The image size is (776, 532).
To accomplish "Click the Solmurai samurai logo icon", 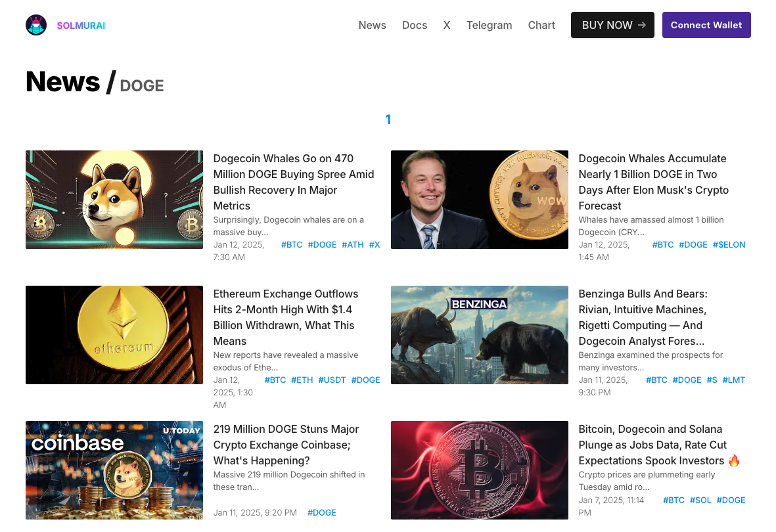I will click(x=36, y=25).
